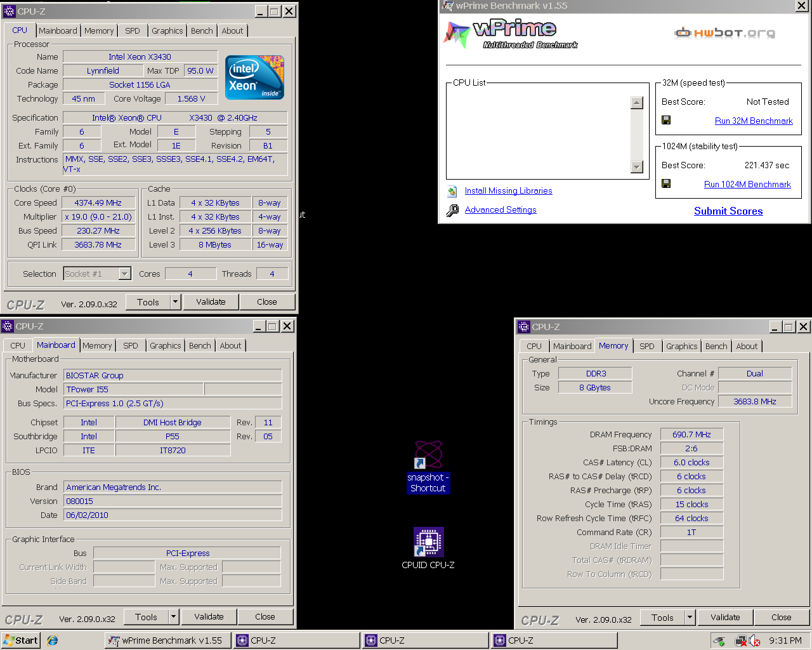Screen dimensions: 812x650
Task: Click the CPU-Z Mainboard window title bar icon
Action: (8, 326)
